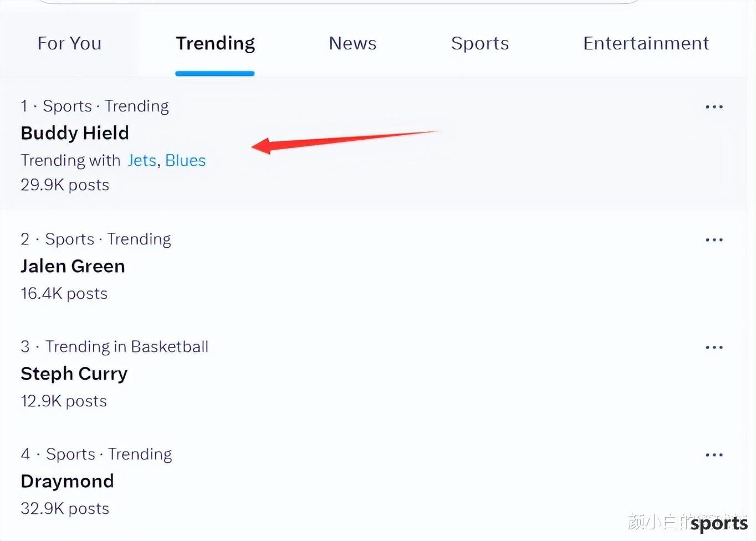The height and width of the screenshot is (541, 756).
Task: Open more options for Jalen Green trend
Action: click(x=714, y=240)
